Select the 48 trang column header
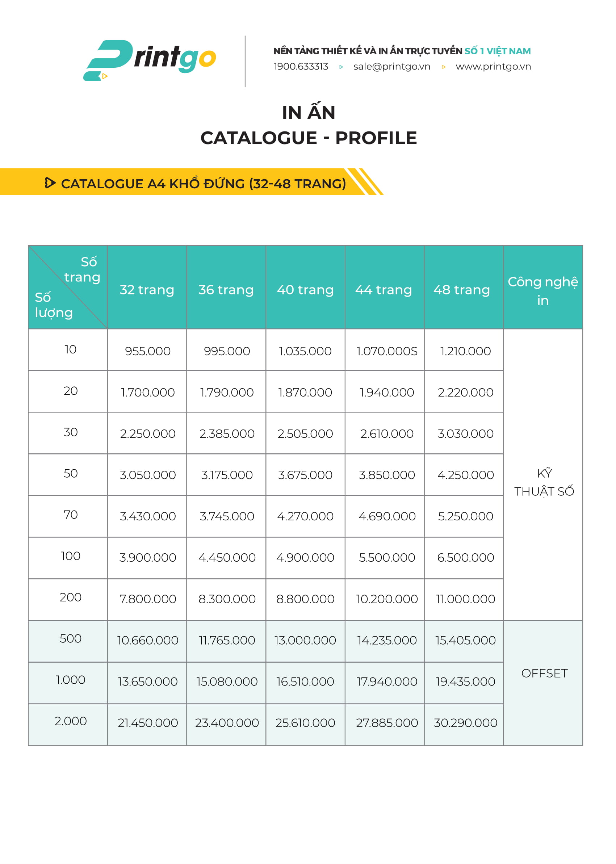Viewport: 616px width, 864px height. pos(462,290)
